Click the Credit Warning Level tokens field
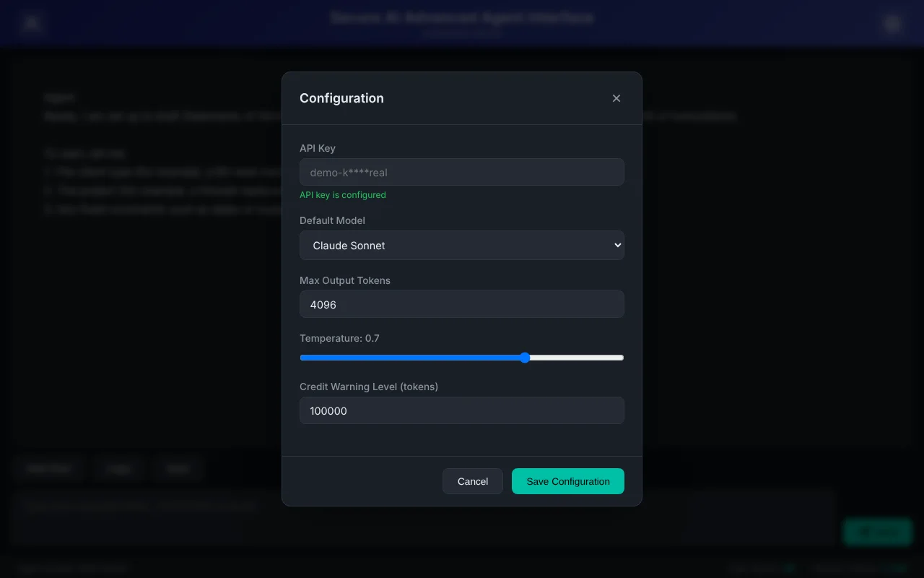 point(462,410)
